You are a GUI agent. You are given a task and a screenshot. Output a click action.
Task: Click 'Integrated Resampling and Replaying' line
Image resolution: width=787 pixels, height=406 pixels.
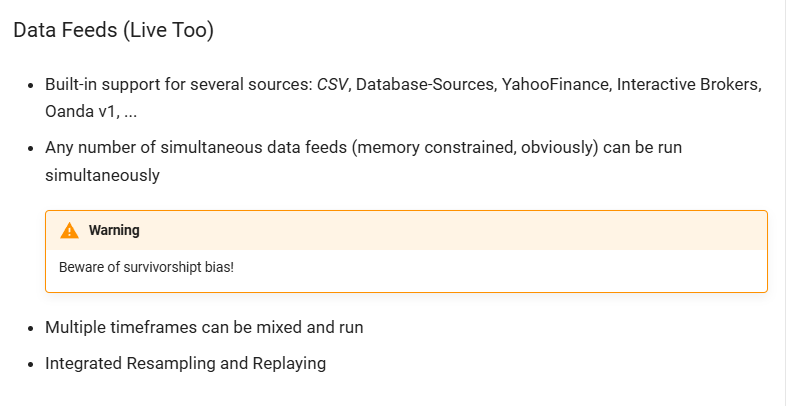186,363
